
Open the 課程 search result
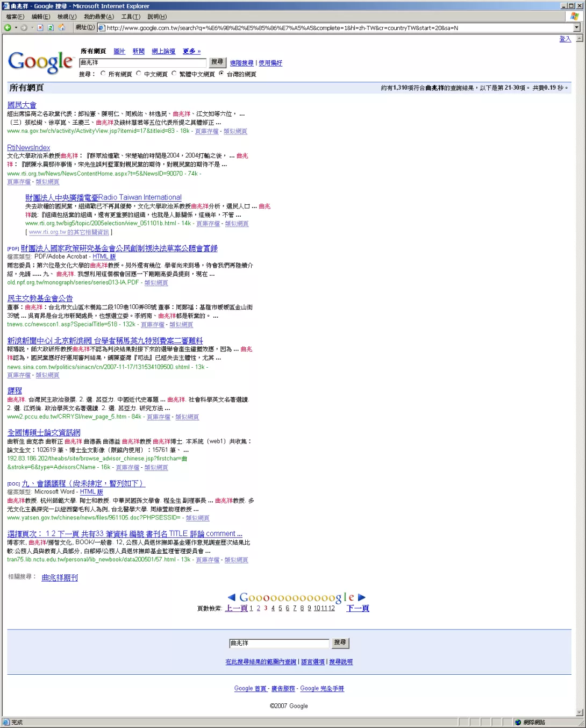coord(15,390)
